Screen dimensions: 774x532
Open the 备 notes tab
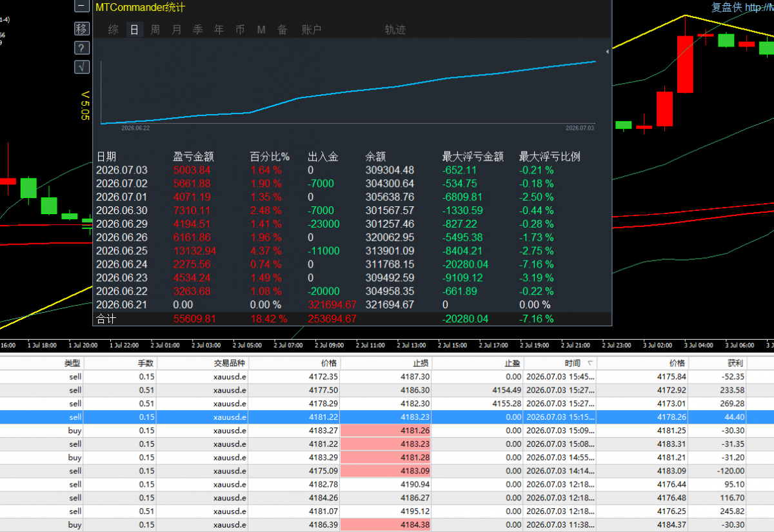click(283, 29)
